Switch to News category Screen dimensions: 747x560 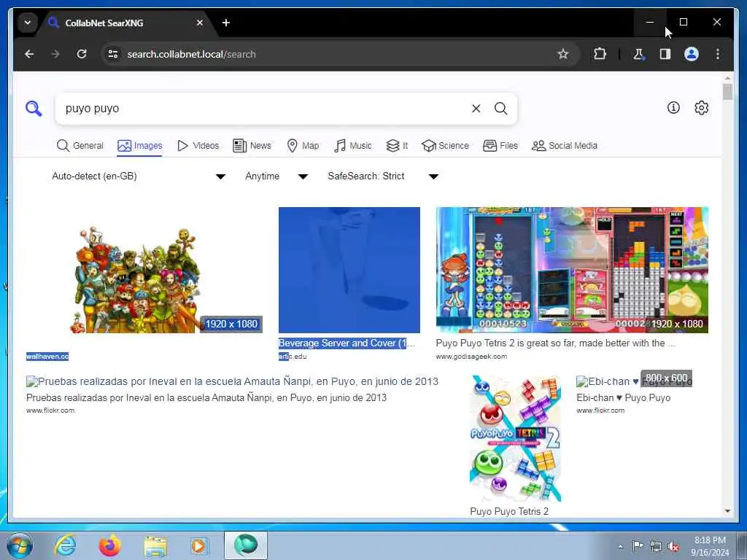(252, 146)
